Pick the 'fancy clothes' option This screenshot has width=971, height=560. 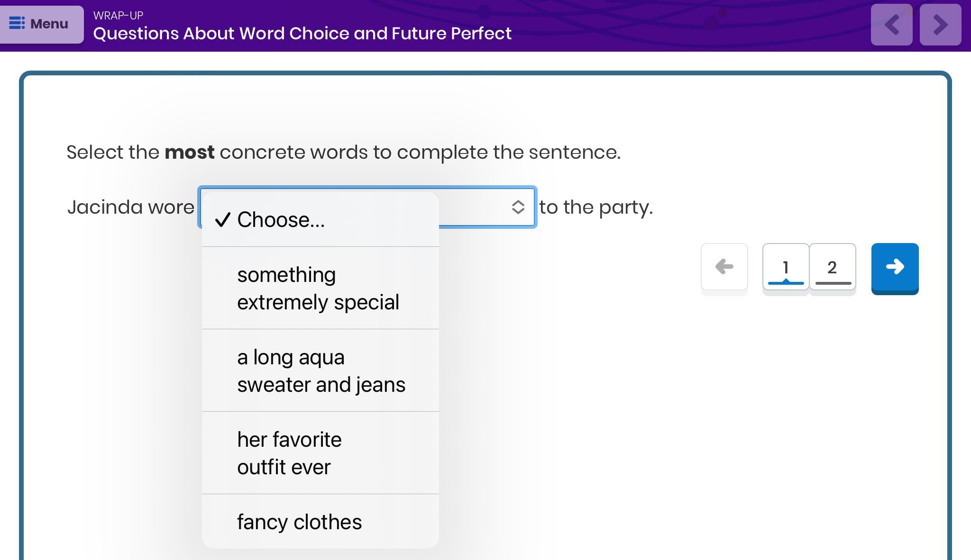299,522
